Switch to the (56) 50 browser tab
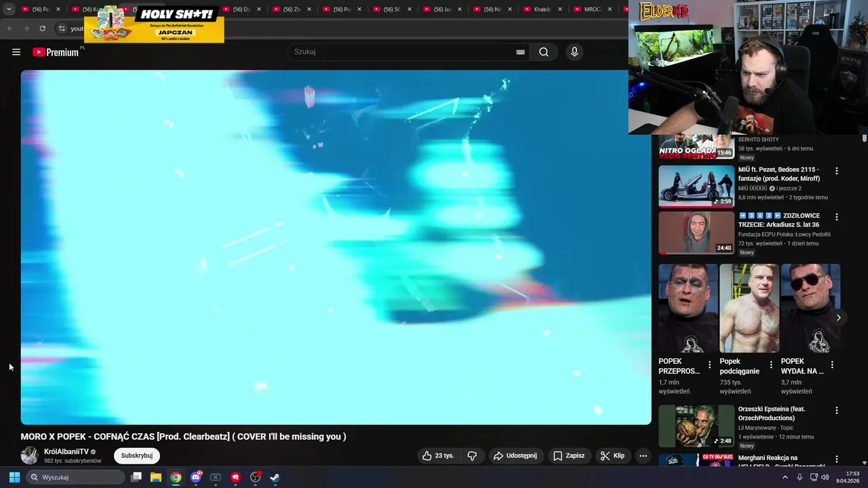 (392, 9)
